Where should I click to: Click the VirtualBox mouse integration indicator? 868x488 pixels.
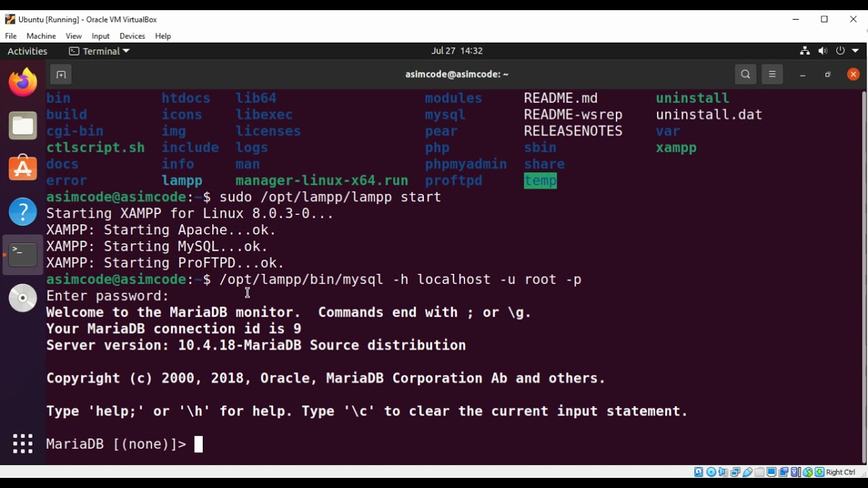tap(808, 472)
